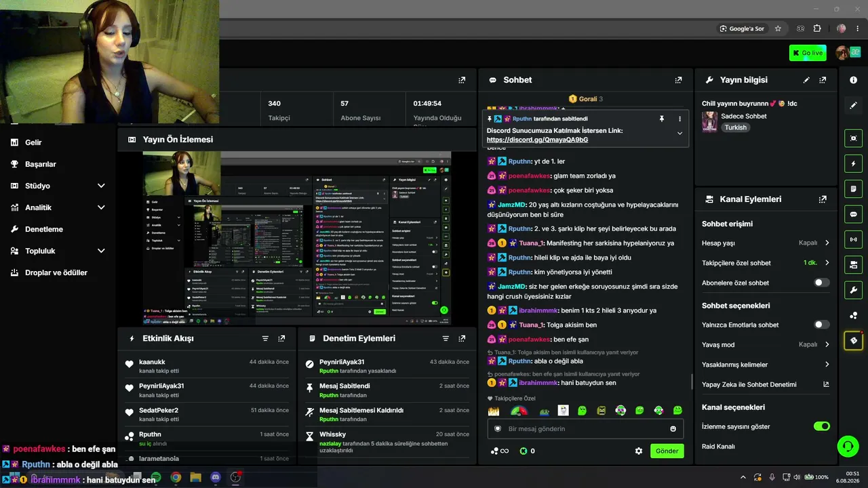Click the kaanukk follower entry
868x488 pixels.
[x=207, y=366]
